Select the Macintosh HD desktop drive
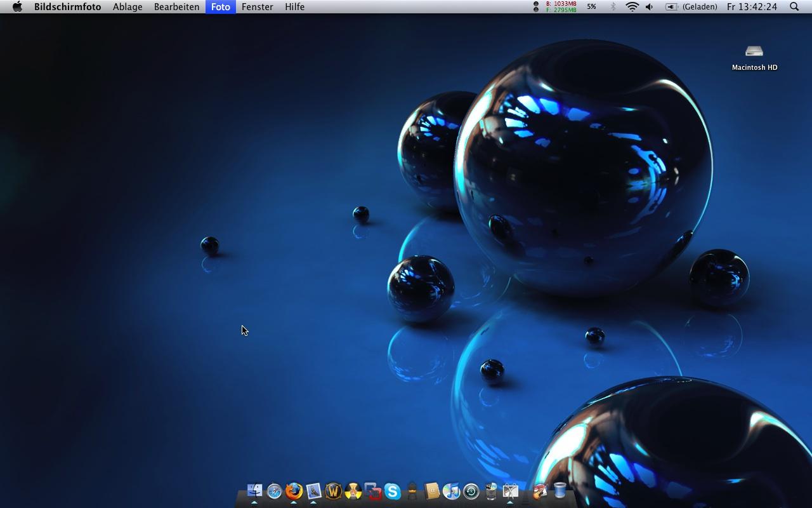812x508 pixels. tap(754, 57)
